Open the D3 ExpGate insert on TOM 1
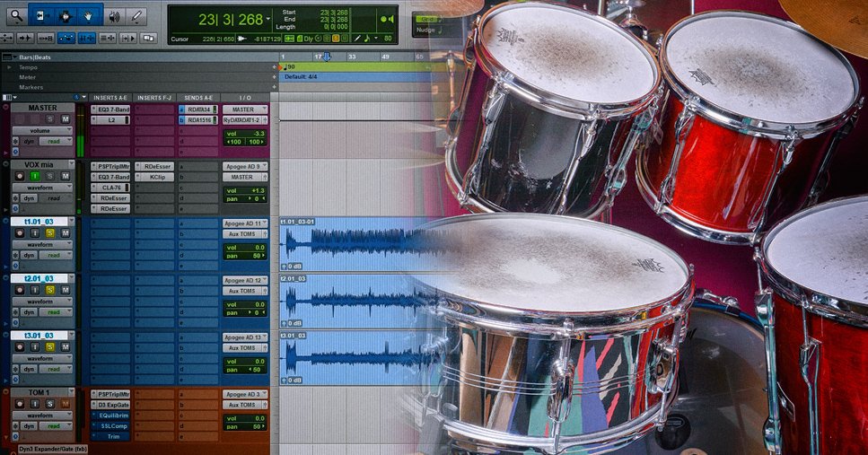Screen dimensions: 868x455 [112, 405]
